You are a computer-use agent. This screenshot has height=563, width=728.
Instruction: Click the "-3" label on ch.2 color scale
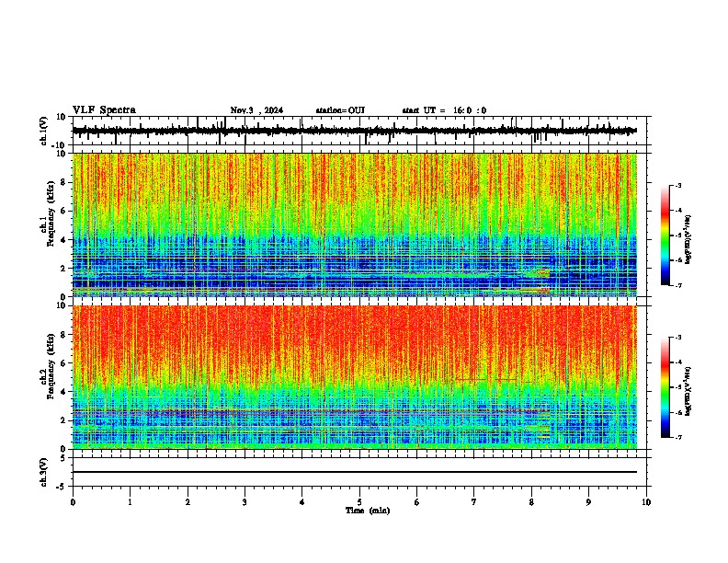click(677, 338)
